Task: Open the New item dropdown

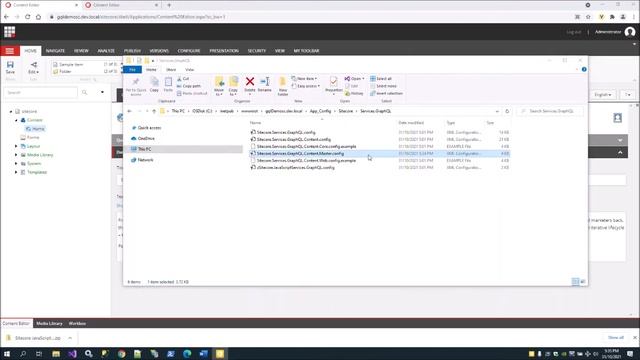Action: (304, 78)
